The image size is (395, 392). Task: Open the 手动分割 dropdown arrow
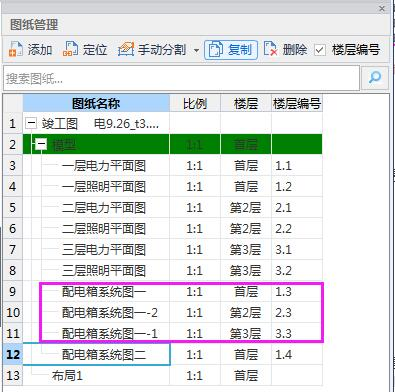click(197, 51)
